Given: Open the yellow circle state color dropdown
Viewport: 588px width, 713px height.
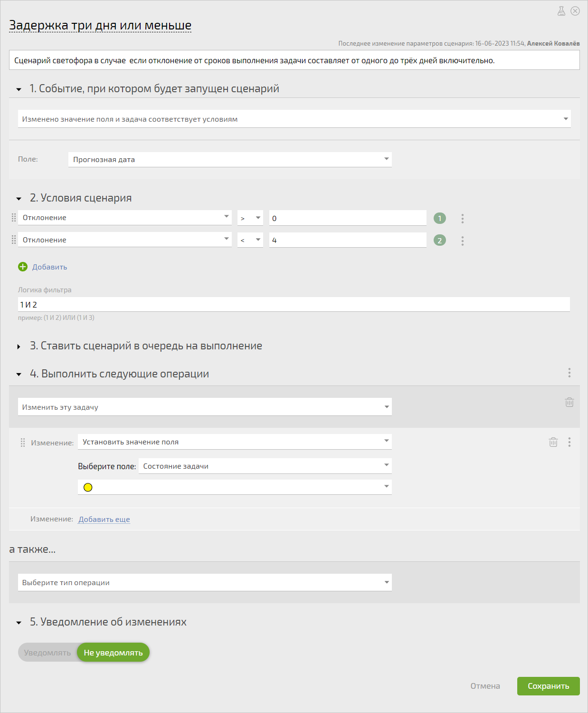Looking at the screenshot, I should pos(235,487).
